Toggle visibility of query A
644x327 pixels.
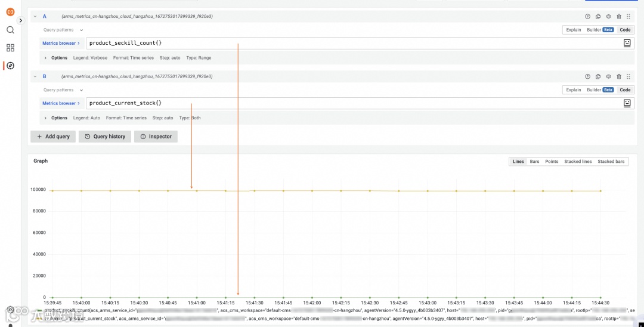[x=608, y=17]
